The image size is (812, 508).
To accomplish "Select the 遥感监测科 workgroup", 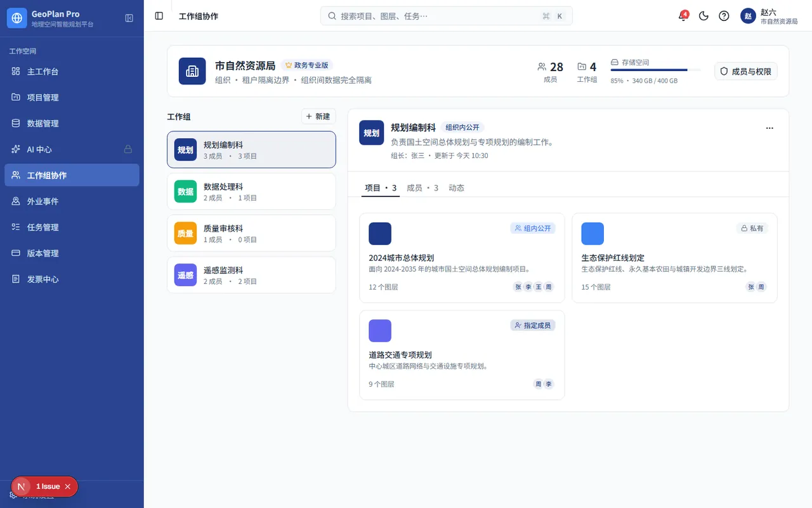I will 251,275.
